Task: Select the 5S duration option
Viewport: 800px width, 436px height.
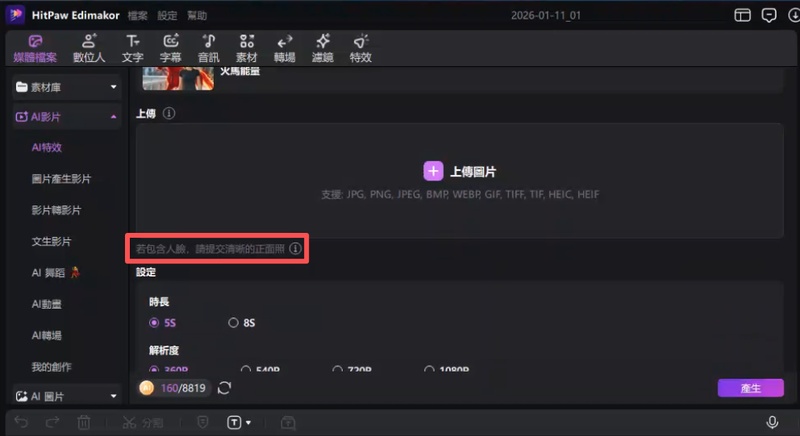Action: tap(154, 322)
